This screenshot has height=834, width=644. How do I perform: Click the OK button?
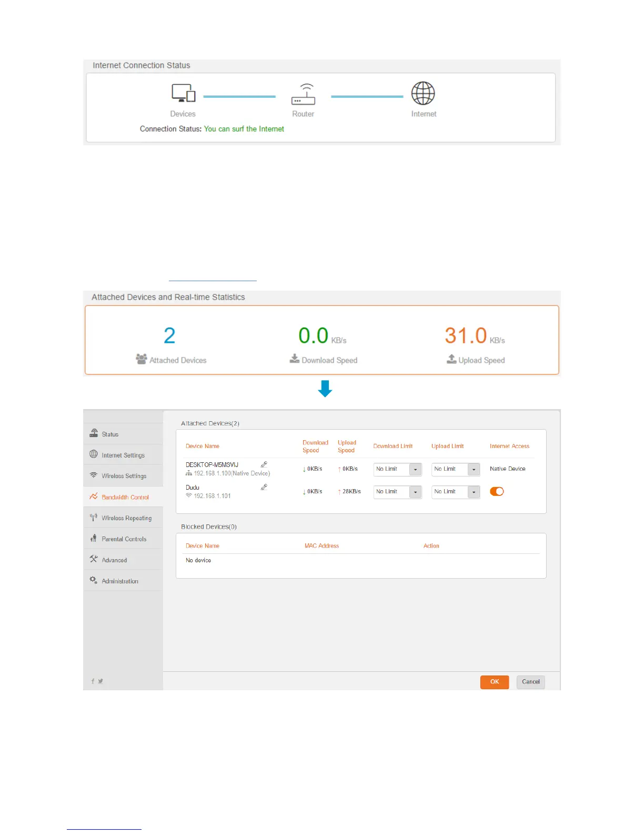[x=495, y=682]
